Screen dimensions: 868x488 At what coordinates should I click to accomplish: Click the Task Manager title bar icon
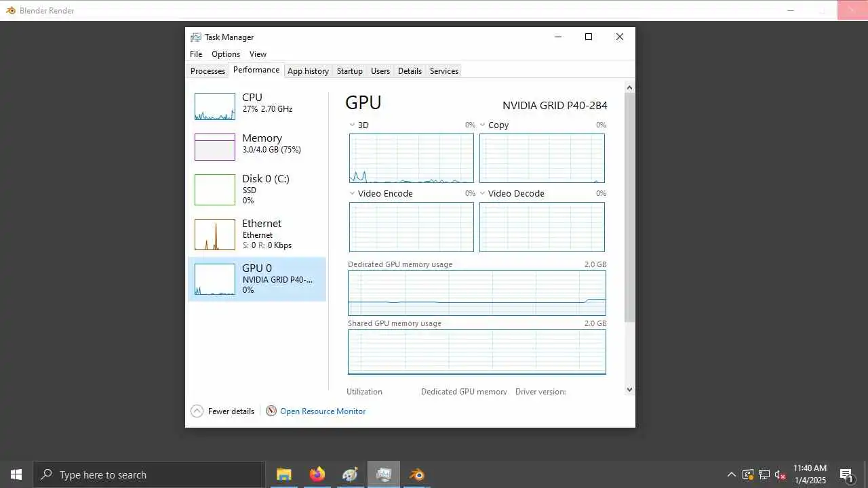click(x=196, y=37)
